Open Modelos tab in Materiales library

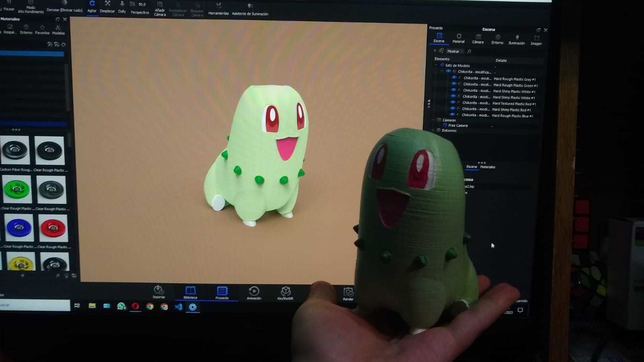click(x=58, y=30)
